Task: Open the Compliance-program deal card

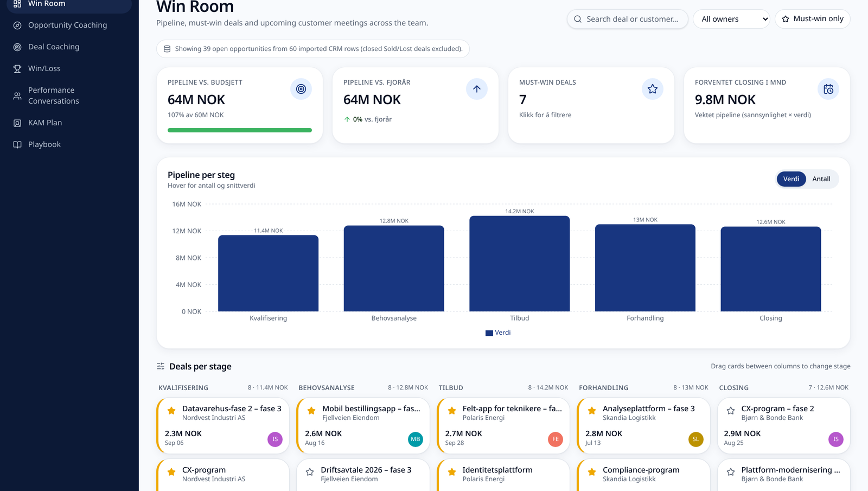Action: 643,475
